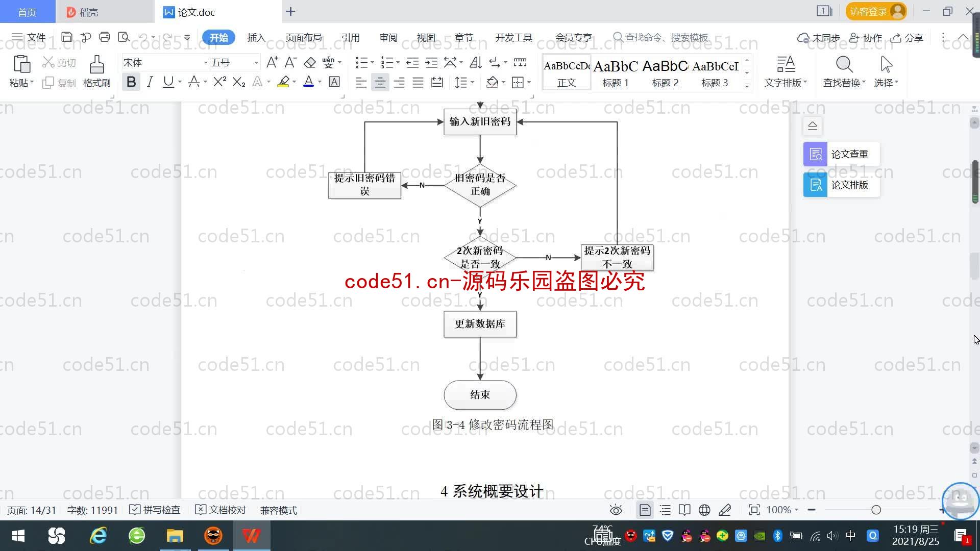Apply the 标题 1 style
The height and width of the screenshot is (551, 980).
pos(616,73)
